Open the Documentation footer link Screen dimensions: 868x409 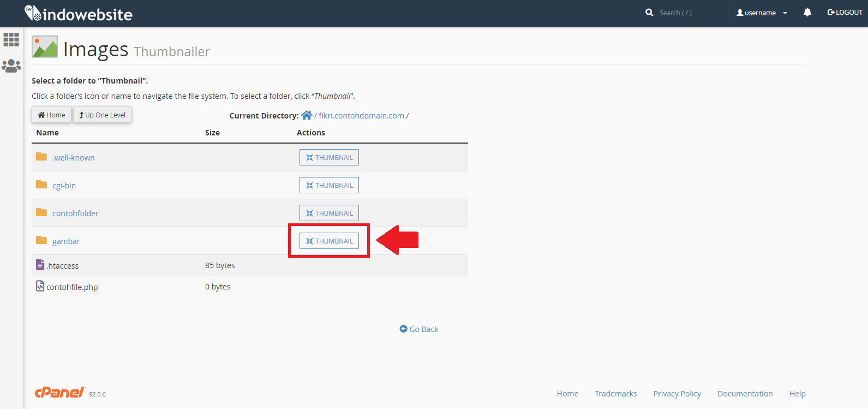click(745, 394)
